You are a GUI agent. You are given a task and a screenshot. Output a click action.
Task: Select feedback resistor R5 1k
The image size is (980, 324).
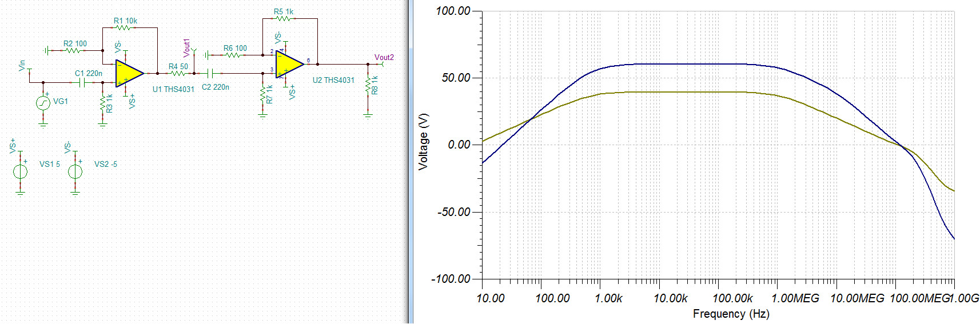pyautogui.click(x=283, y=18)
